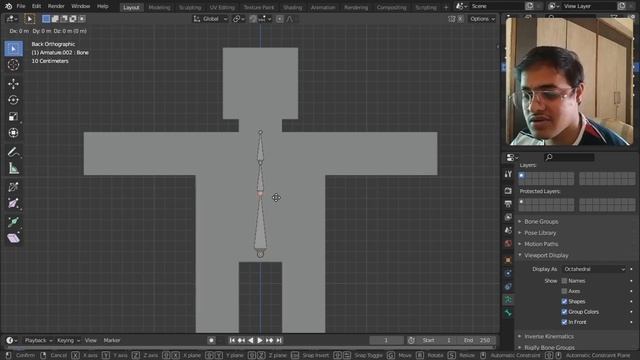Viewport: 640px width, 360px height.
Task: Open Output properties tab
Action: [x=508, y=204]
